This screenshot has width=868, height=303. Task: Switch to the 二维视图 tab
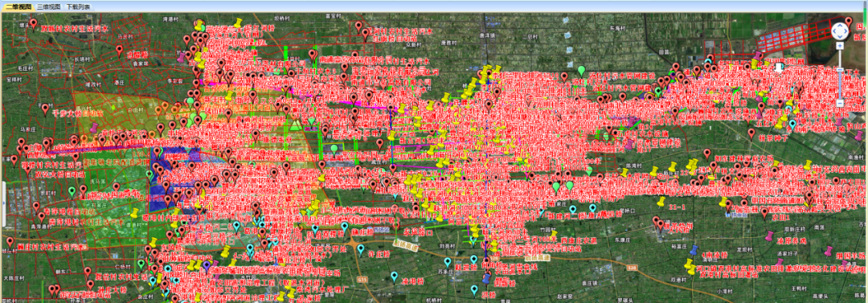(18, 7)
